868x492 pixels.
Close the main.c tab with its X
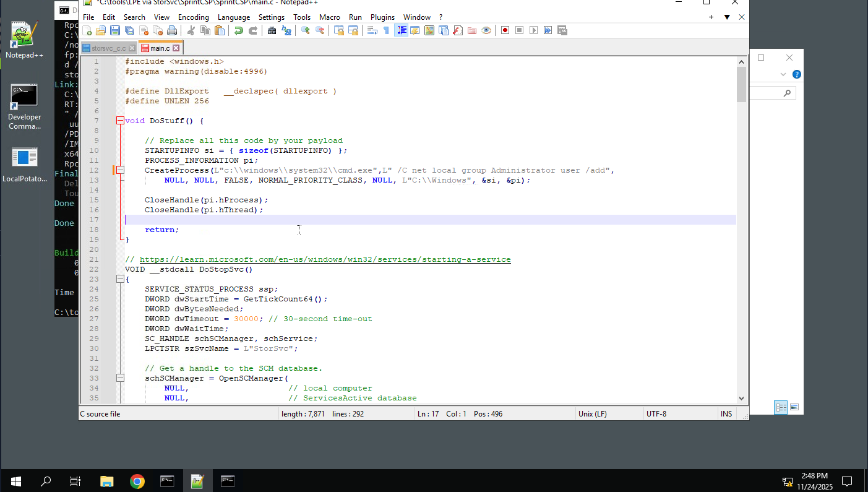(x=176, y=48)
